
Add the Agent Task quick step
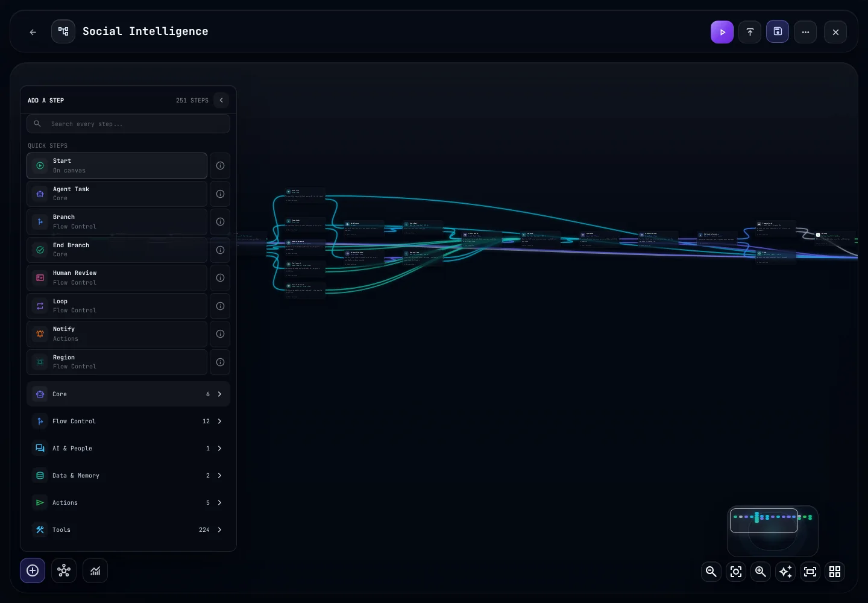[x=117, y=194]
